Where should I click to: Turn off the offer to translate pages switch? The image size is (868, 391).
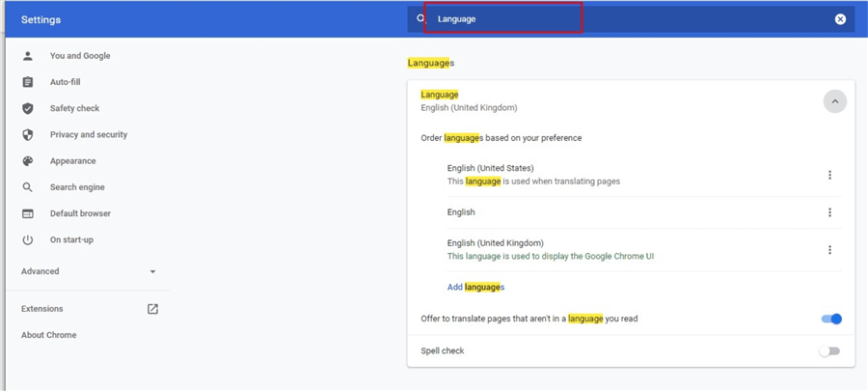point(831,319)
